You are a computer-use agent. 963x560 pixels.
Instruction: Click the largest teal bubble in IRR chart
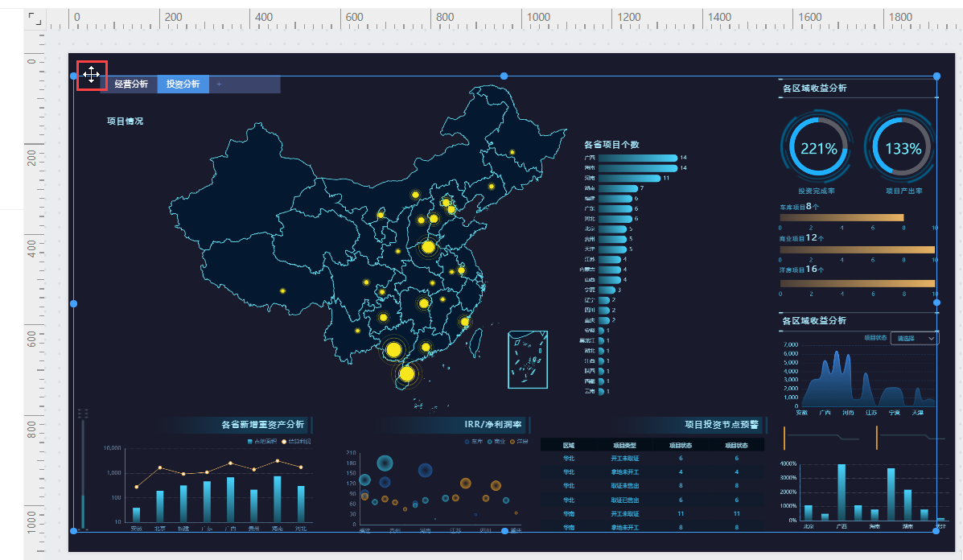pyautogui.click(x=385, y=463)
